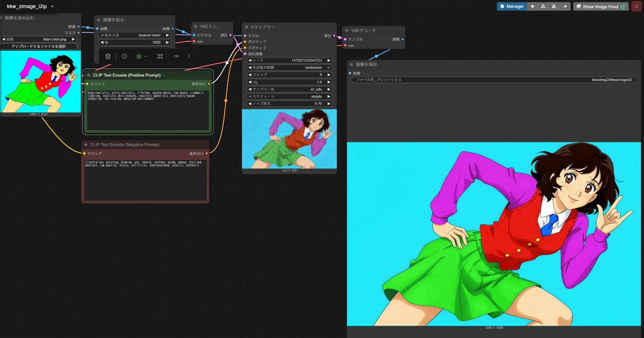Image resolution: width=644 pixels, height=338 pixels.
Task: Click the steps value 8 field
Action: [289, 75]
